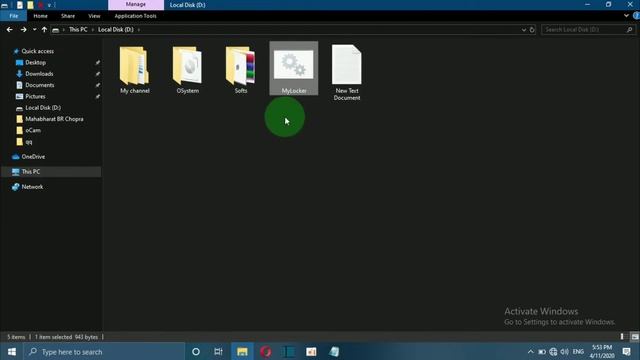Expand the ribbon with the chevron
Screen dimensions: 640x360
626,16
